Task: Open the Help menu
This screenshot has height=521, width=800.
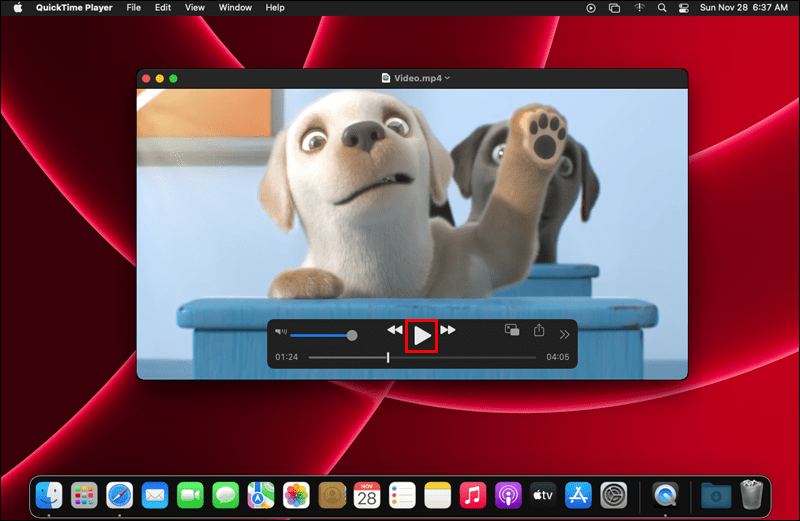Action: (275, 8)
